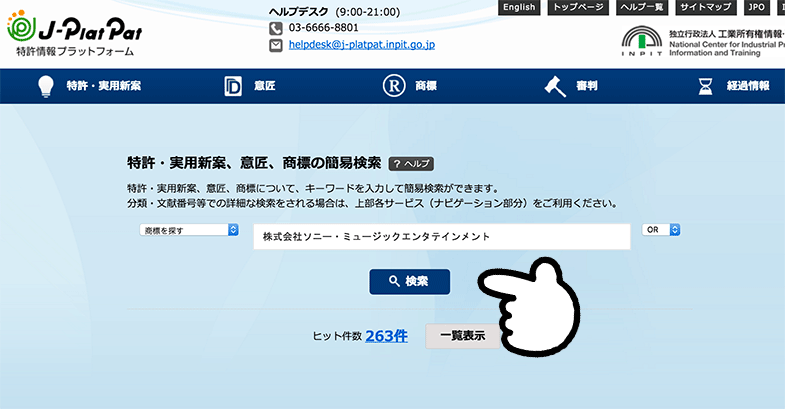The width and height of the screenshot is (785, 409).
Task: Expand the OR operator dropdown
Action: [x=661, y=230]
